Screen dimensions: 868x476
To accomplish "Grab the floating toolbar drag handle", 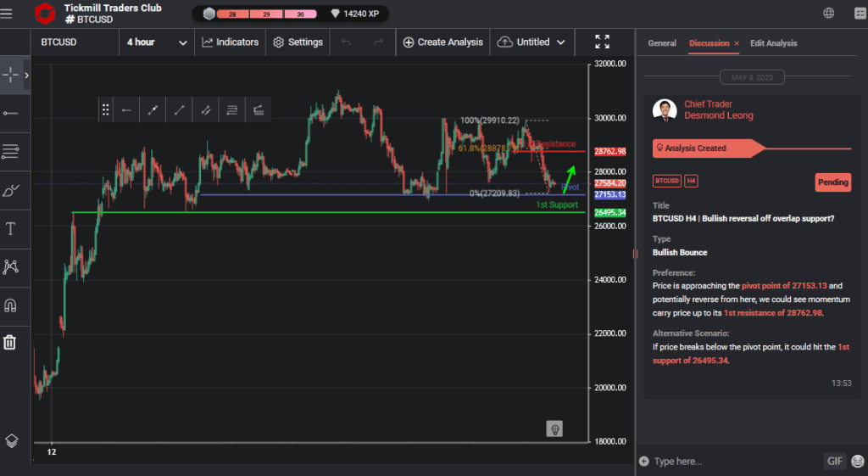I will [105, 110].
